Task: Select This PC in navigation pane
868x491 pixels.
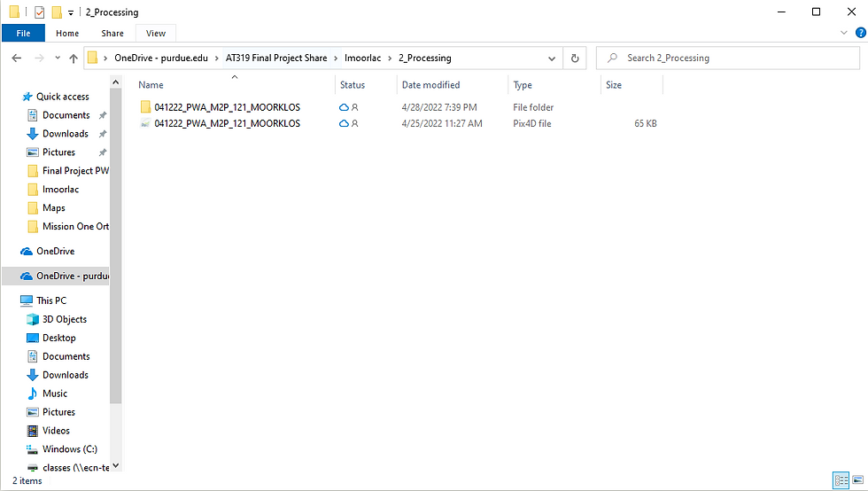Action: (51, 300)
